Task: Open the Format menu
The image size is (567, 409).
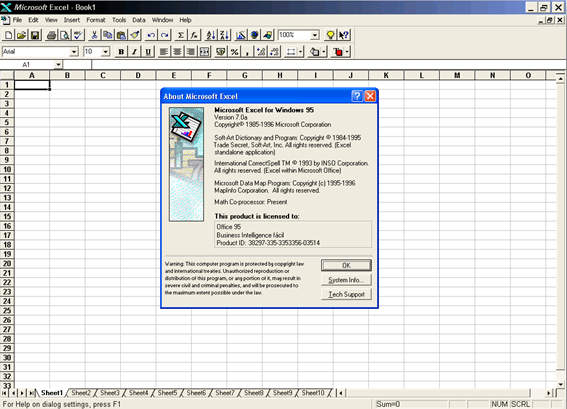Action: pos(96,20)
